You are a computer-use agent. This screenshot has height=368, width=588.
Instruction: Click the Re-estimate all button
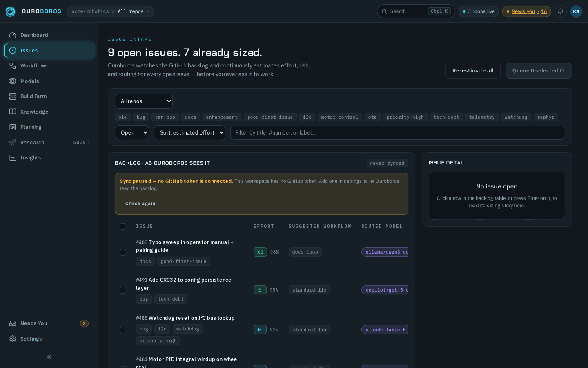pyautogui.click(x=473, y=71)
